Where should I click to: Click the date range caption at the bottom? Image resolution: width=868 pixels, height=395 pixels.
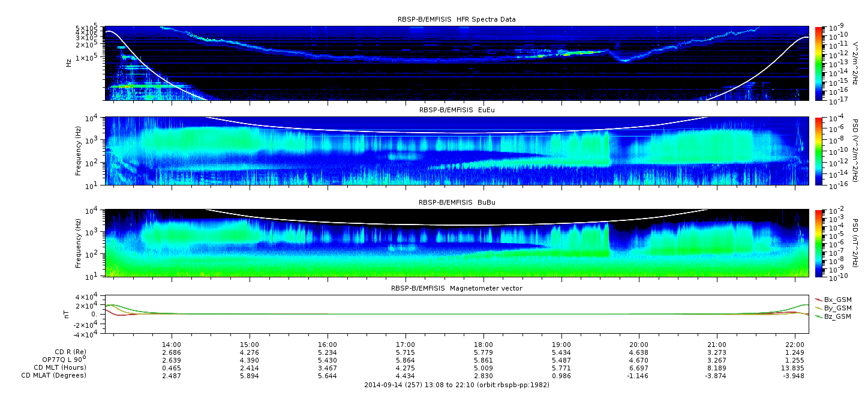(456, 385)
